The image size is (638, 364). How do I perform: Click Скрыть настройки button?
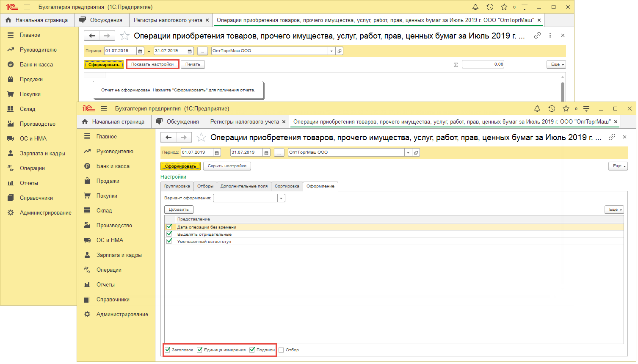tap(227, 166)
